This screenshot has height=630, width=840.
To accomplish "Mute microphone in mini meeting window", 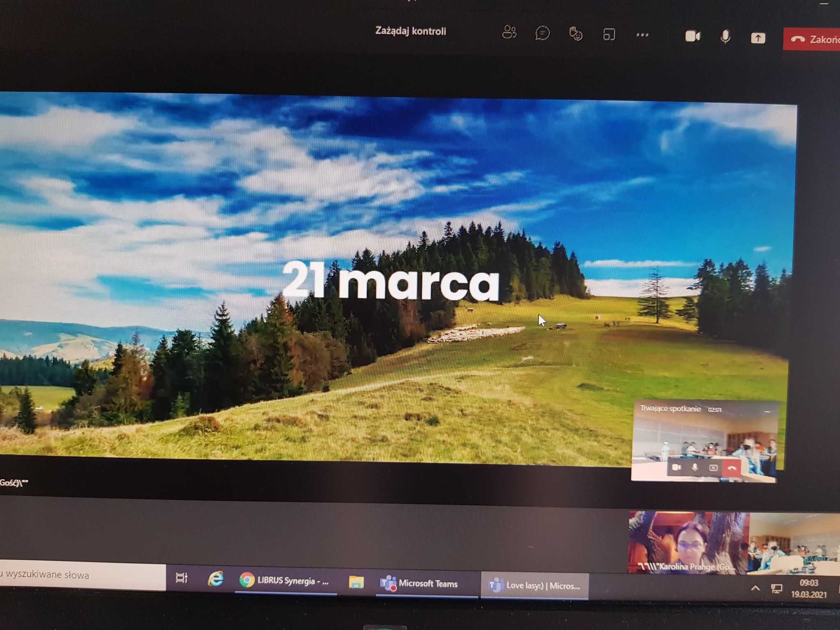I will tap(694, 467).
